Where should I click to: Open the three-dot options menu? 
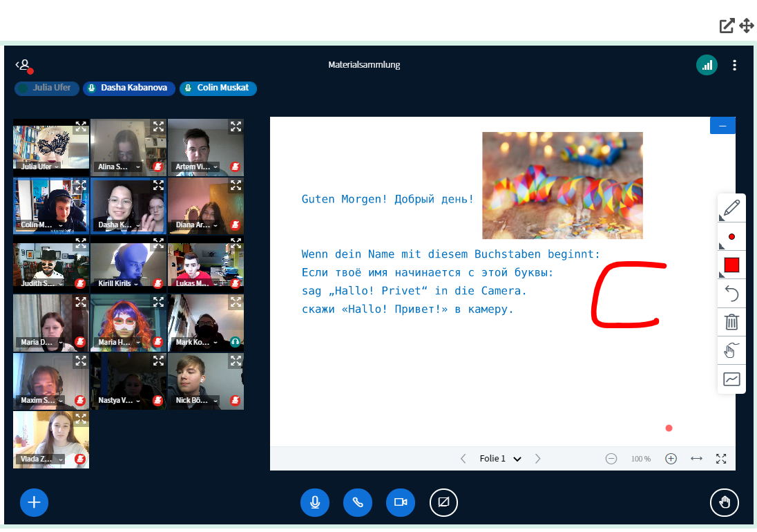tap(734, 65)
